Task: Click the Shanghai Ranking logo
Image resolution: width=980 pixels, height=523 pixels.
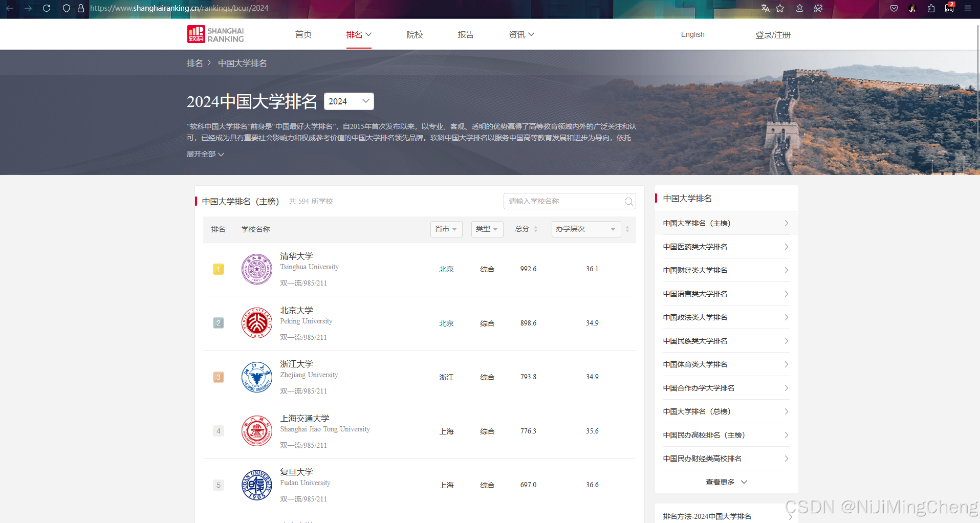Action: [x=215, y=34]
